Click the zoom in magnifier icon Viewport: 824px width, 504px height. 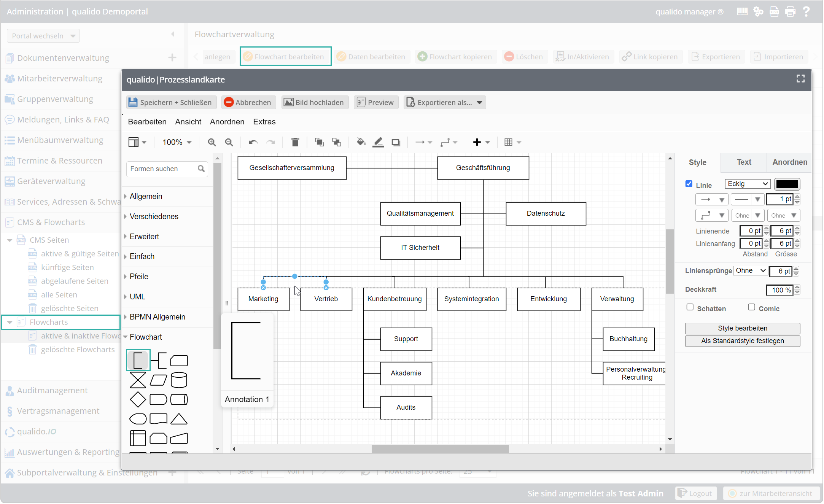click(x=212, y=142)
